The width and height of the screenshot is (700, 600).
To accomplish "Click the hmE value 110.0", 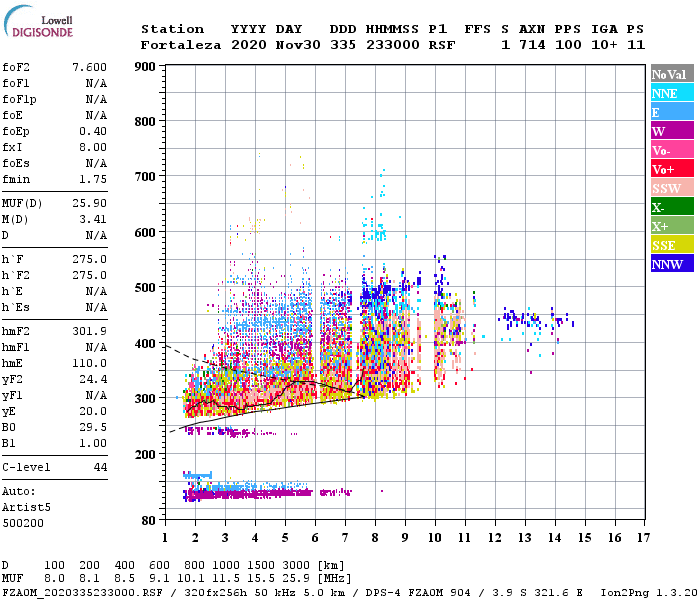I will pyautogui.click(x=90, y=363).
